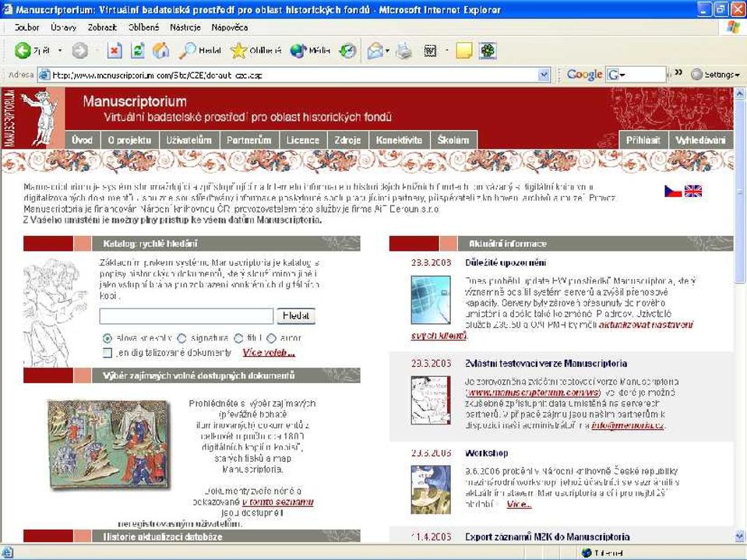747x560 pixels.
Task: Open the Vyhledávání search tab
Action: click(x=701, y=140)
